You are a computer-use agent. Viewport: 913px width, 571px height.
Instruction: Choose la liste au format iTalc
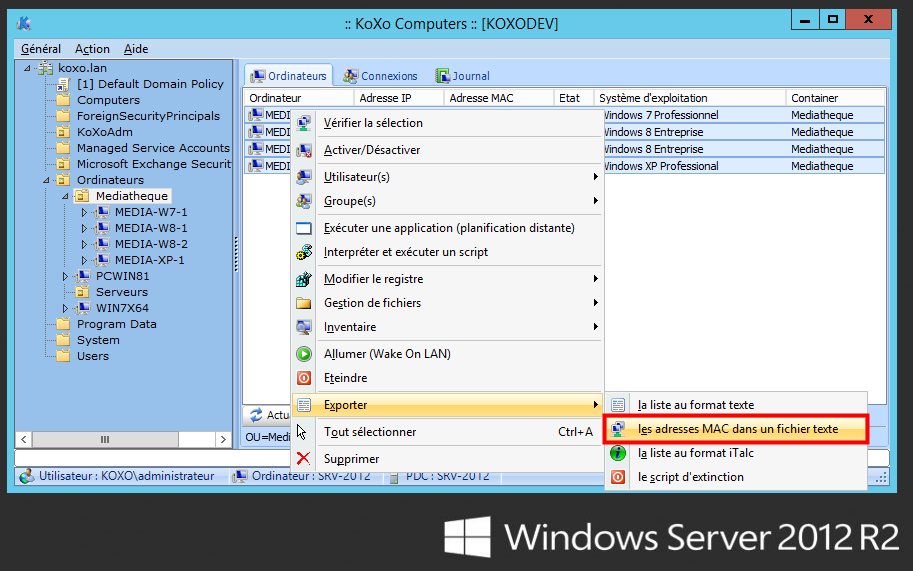(x=737, y=453)
